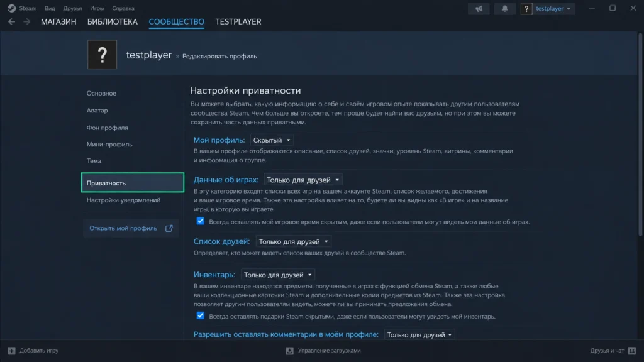Maximize the Steam window
The width and height of the screenshot is (644, 362).
(x=613, y=8)
